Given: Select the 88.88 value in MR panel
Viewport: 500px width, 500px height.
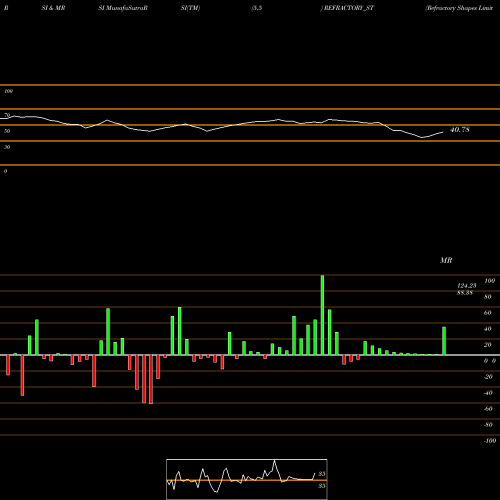Looking at the screenshot, I should pos(465,293).
